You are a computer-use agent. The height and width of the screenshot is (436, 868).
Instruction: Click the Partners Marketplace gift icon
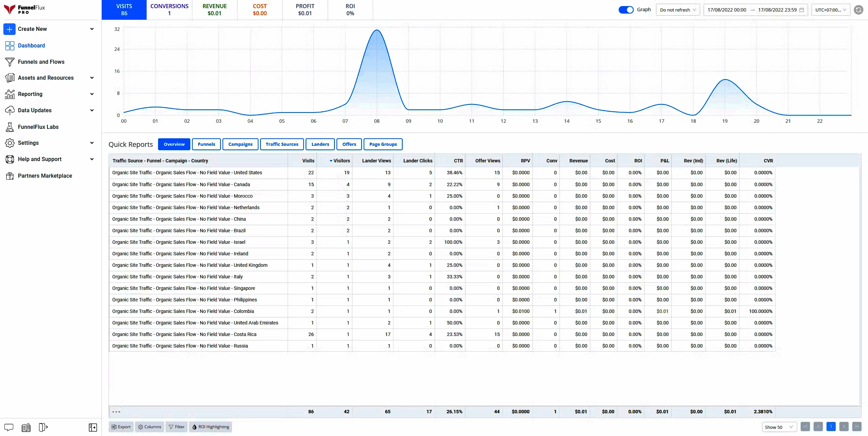pyautogui.click(x=10, y=176)
